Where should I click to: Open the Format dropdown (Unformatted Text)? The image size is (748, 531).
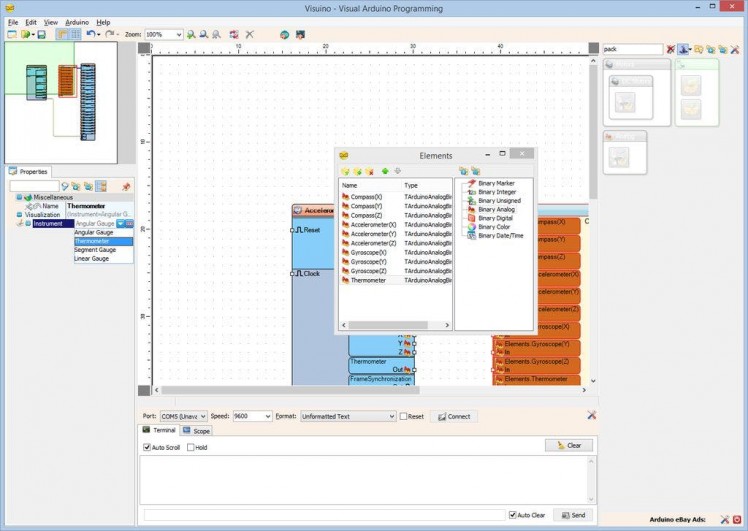pyautogui.click(x=391, y=416)
